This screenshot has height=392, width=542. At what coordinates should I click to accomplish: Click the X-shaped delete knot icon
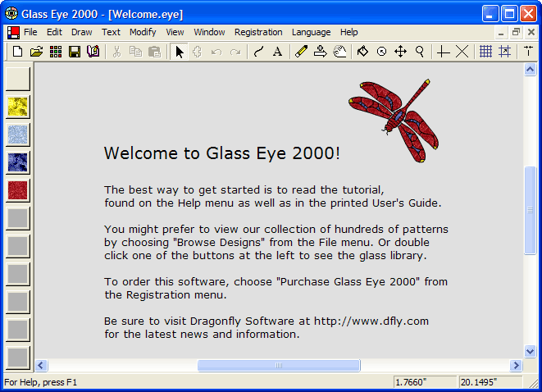(462, 52)
